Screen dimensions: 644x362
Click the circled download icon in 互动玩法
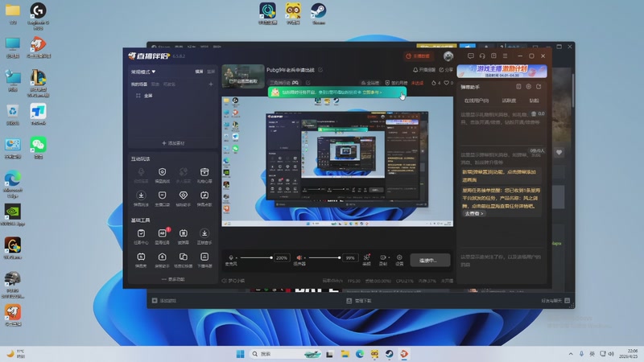point(141,195)
